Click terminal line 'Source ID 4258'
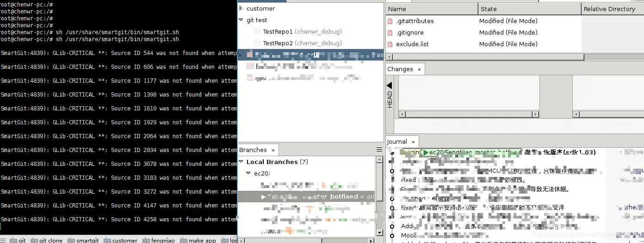Image resolution: width=644 pixels, height=243 pixels. (x=119, y=219)
